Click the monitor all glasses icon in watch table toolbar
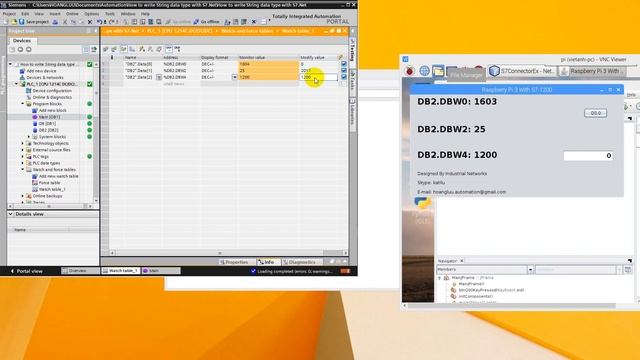The height and width of the screenshot is (360, 640). [x=169, y=49]
